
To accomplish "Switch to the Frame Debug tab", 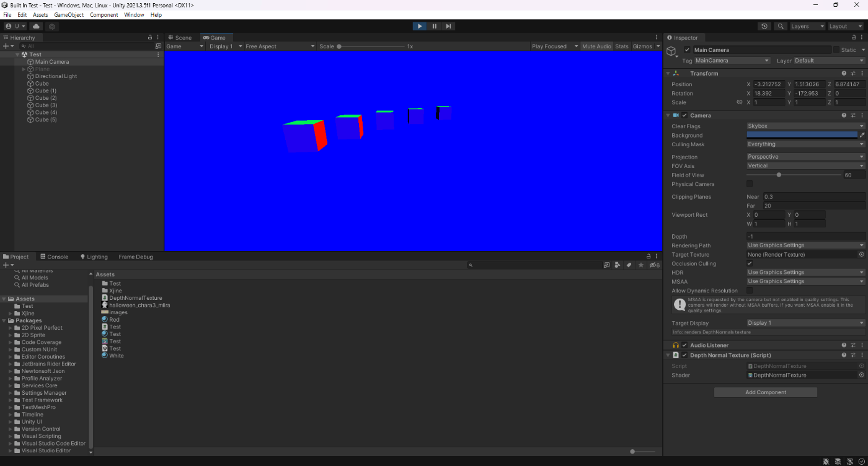I will pyautogui.click(x=136, y=257).
